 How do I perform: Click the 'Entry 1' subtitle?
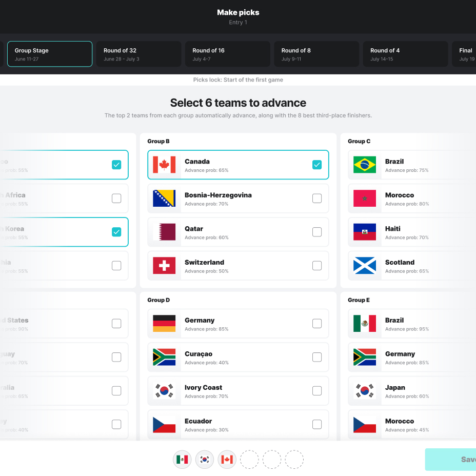(x=238, y=23)
